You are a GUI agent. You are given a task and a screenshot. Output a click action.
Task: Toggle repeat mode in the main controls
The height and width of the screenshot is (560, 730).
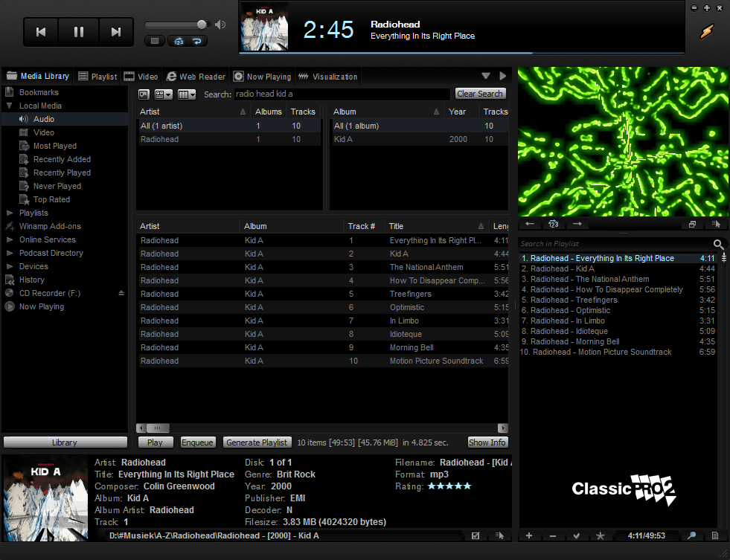point(197,41)
